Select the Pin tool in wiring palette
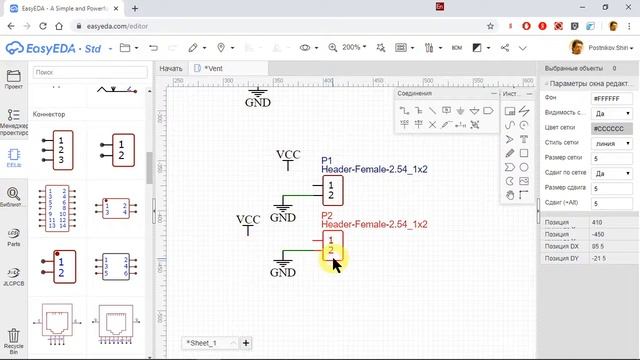 coord(460,124)
